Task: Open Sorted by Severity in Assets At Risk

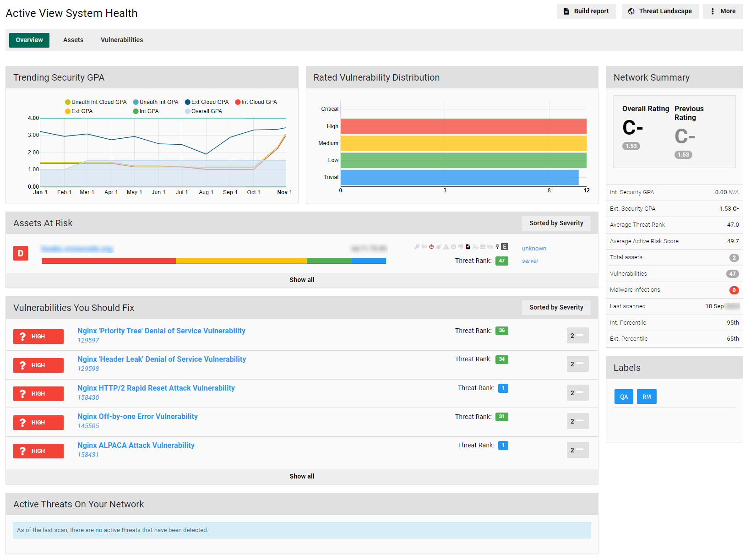Action: click(556, 223)
